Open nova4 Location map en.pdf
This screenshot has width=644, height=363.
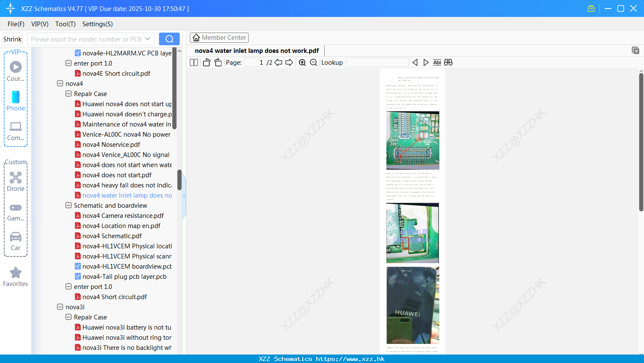pos(121,225)
